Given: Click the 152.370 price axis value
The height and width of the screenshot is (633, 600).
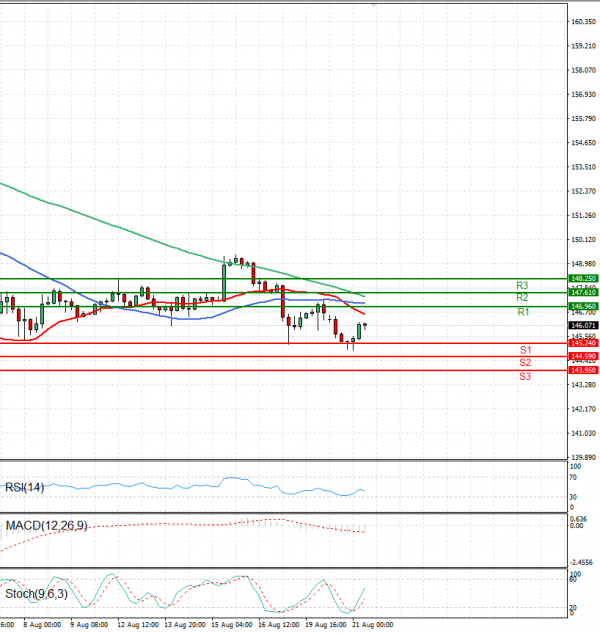Looking at the screenshot, I should click(583, 191).
